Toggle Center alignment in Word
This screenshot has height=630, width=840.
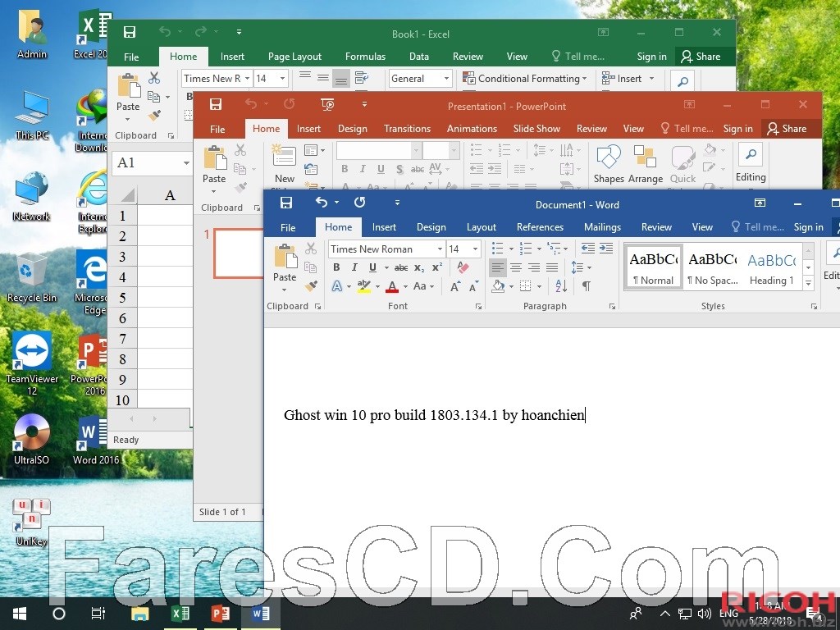516,267
